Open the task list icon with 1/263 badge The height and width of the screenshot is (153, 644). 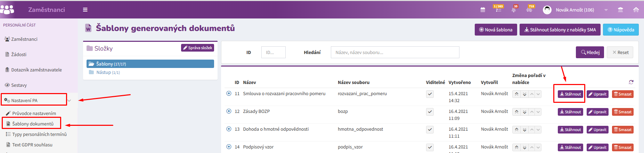pyautogui.click(x=498, y=9)
